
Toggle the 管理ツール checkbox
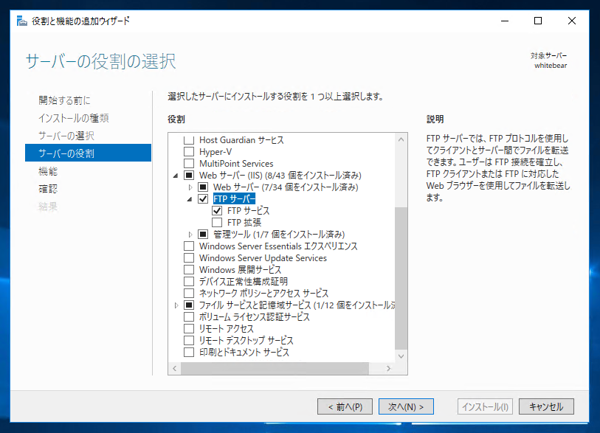(x=203, y=234)
